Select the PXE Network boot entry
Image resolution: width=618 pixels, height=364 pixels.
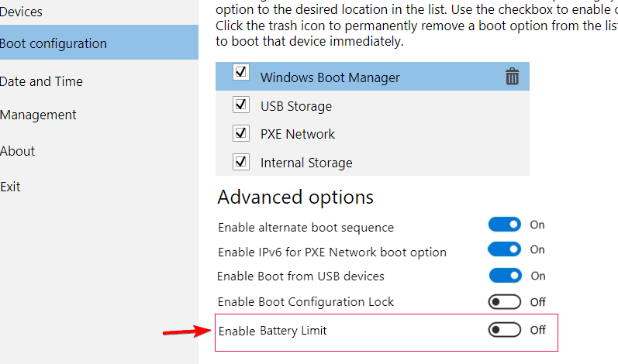tap(298, 134)
